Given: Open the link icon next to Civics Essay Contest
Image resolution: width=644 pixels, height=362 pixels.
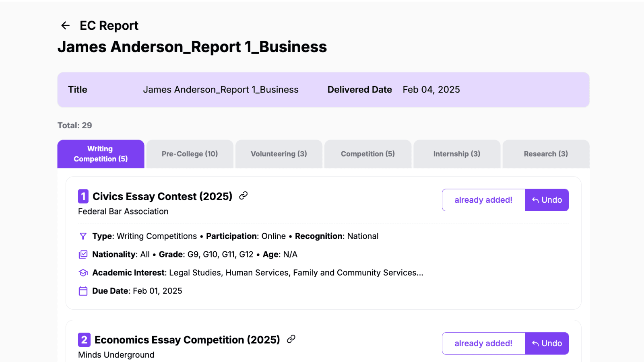Looking at the screenshot, I should pos(243,196).
